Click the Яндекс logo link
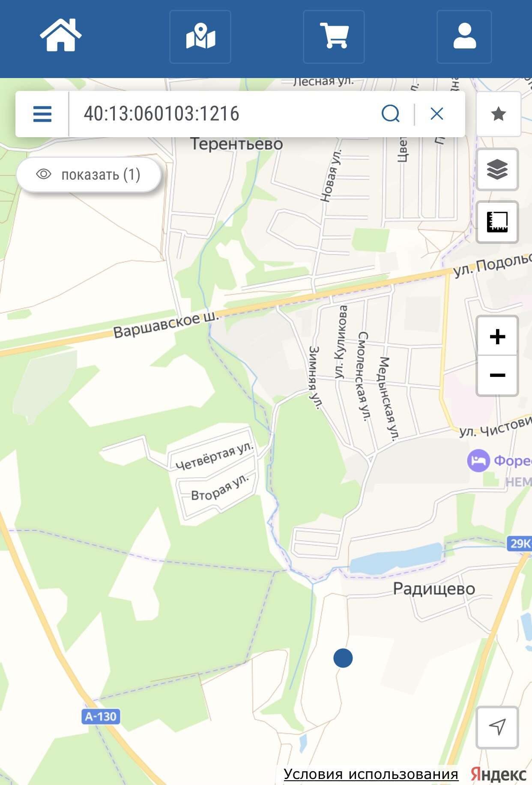Viewport: 532px width, 785px height. point(498,774)
